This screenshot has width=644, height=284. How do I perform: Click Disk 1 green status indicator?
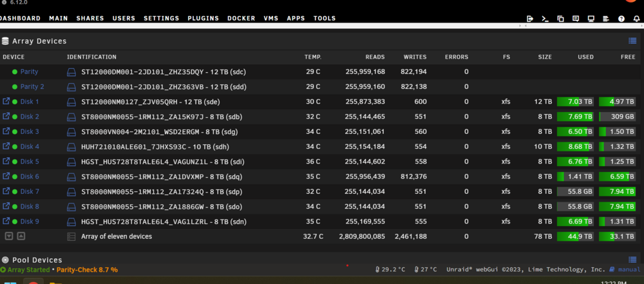pyautogui.click(x=15, y=102)
